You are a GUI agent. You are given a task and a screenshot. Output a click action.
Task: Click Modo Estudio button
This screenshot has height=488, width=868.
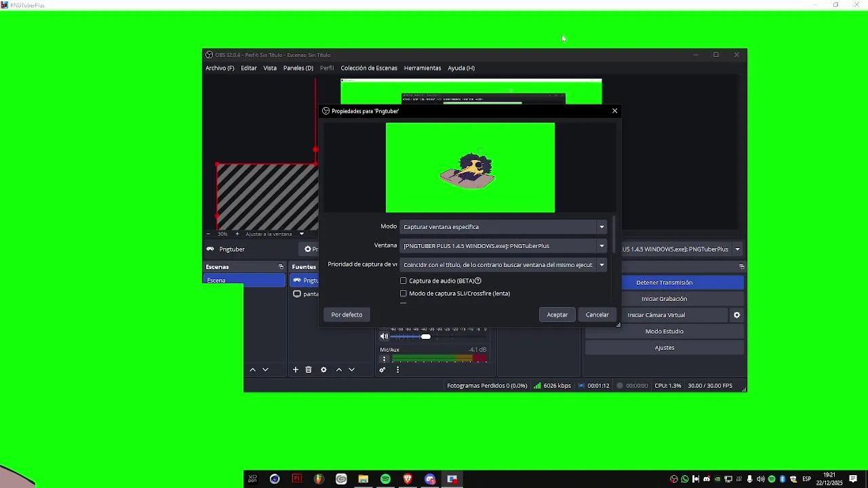[x=665, y=331]
